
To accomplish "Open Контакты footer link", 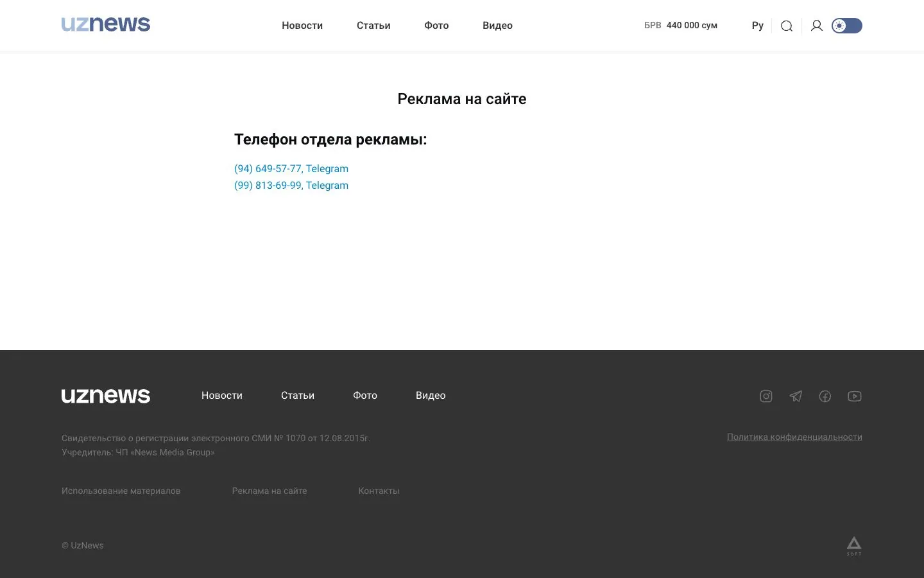I will click(379, 491).
